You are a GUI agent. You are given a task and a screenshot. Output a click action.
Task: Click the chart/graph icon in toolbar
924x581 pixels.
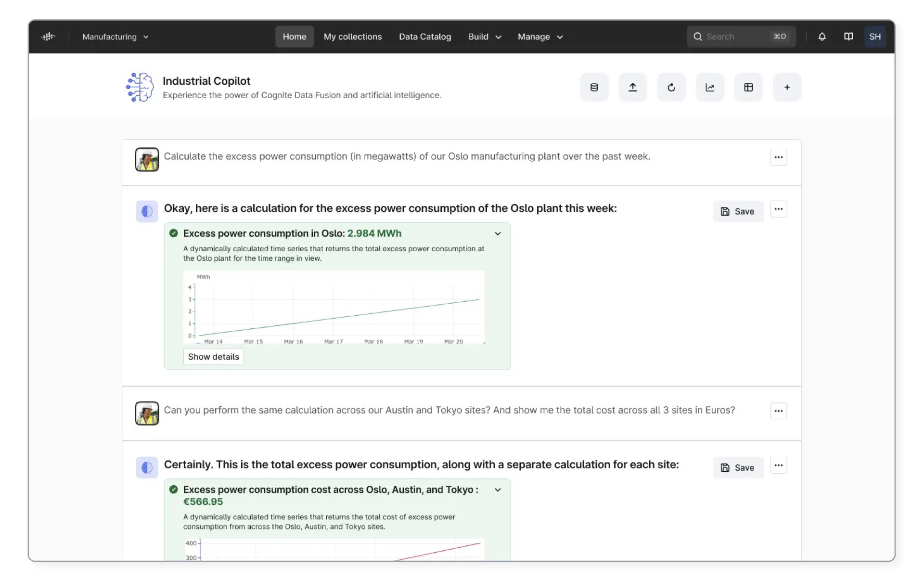[x=710, y=87]
